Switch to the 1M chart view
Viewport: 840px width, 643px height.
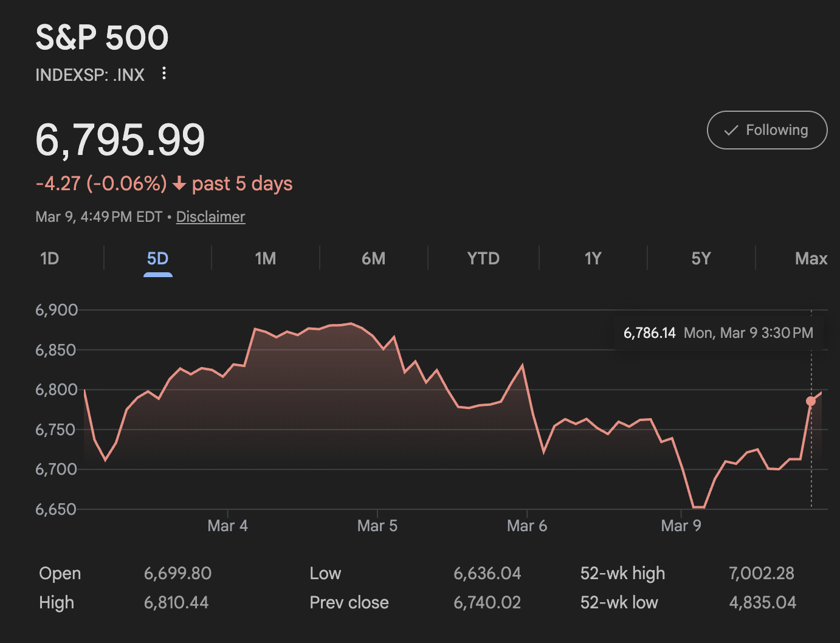265,258
